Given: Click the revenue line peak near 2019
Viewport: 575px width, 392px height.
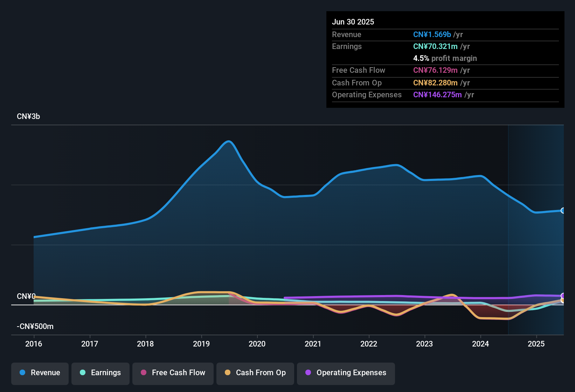Looking at the screenshot, I should click(x=229, y=141).
